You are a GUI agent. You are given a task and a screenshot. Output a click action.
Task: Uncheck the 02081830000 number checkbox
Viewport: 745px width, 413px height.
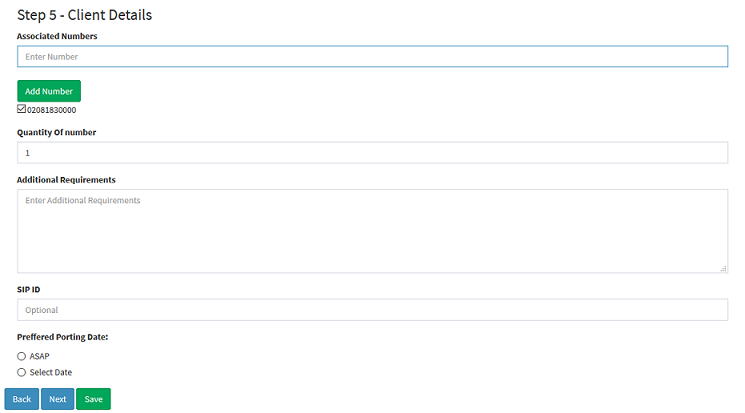(21, 109)
